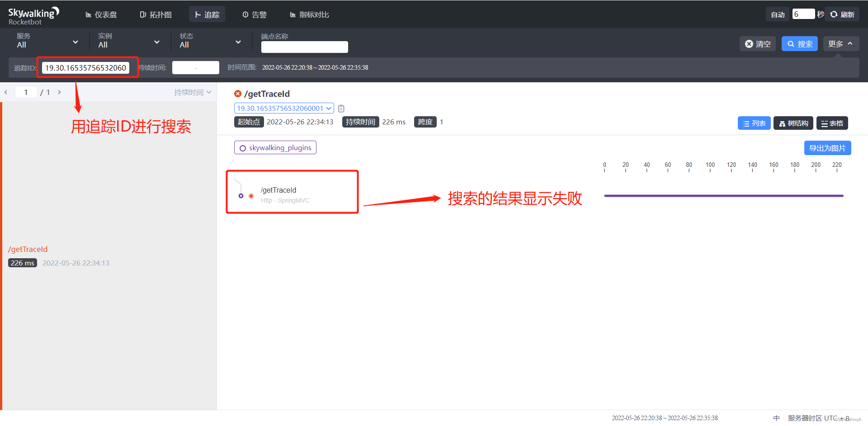Click the 226 ms duration badge in list
868x426 pixels.
pos(23,263)
